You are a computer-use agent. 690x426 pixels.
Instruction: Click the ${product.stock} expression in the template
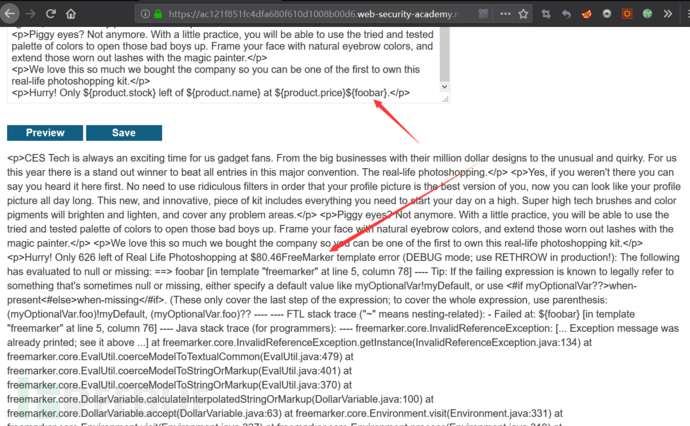[119, 93]
